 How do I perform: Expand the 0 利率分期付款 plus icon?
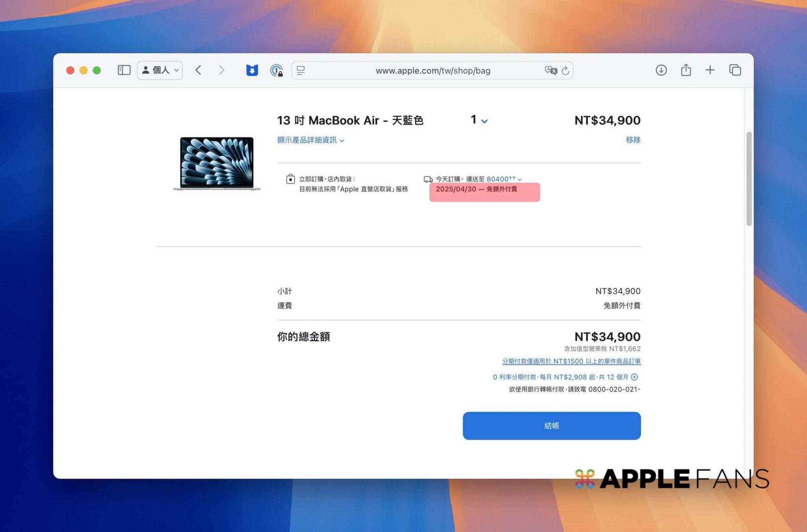pyautogui.click(x=634, y=377)
